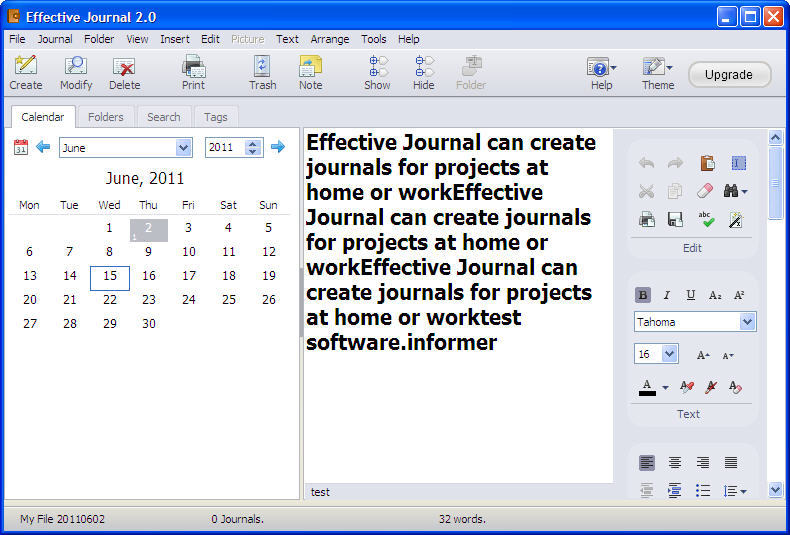Image resolution: width=790 pixels, height=535 pixels.
Task: Click the clear formatting eraser icon
Action: [735, 387]
